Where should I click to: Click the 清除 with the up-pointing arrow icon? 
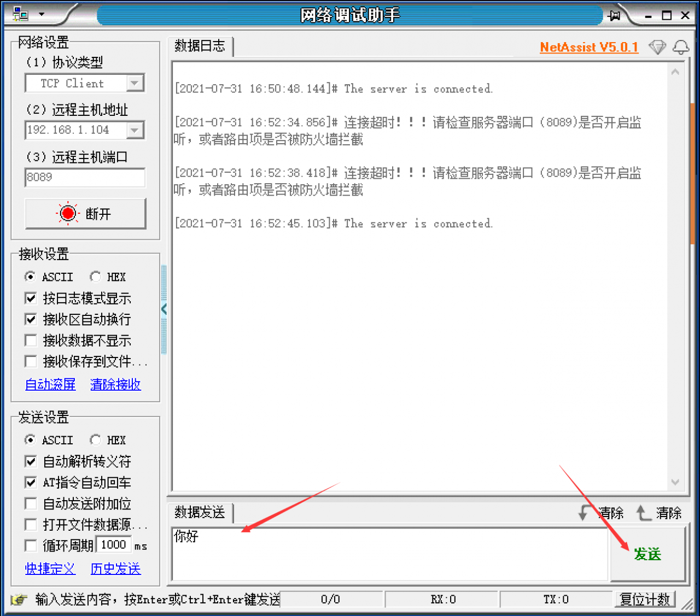point(659,513)
